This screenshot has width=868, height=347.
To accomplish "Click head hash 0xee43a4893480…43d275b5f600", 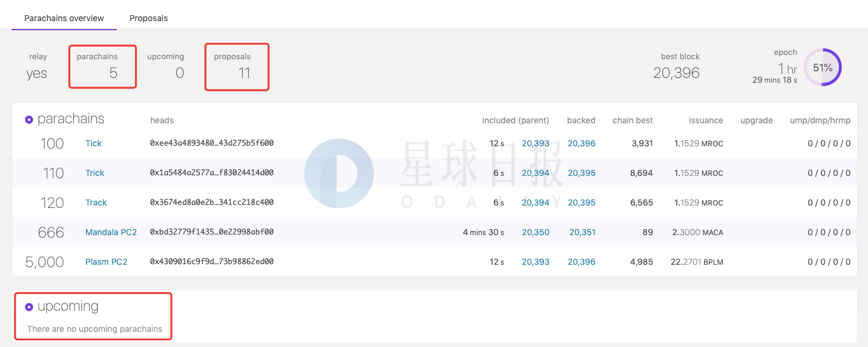I will (x=212, y=143).
